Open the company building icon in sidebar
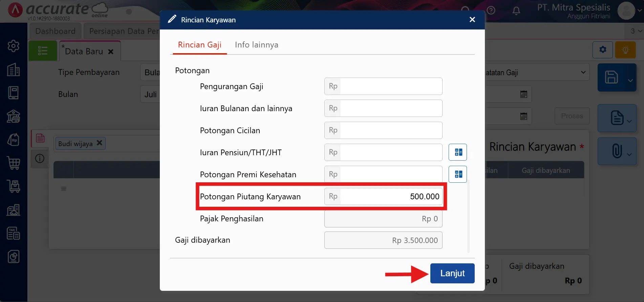 click(14, 69)
